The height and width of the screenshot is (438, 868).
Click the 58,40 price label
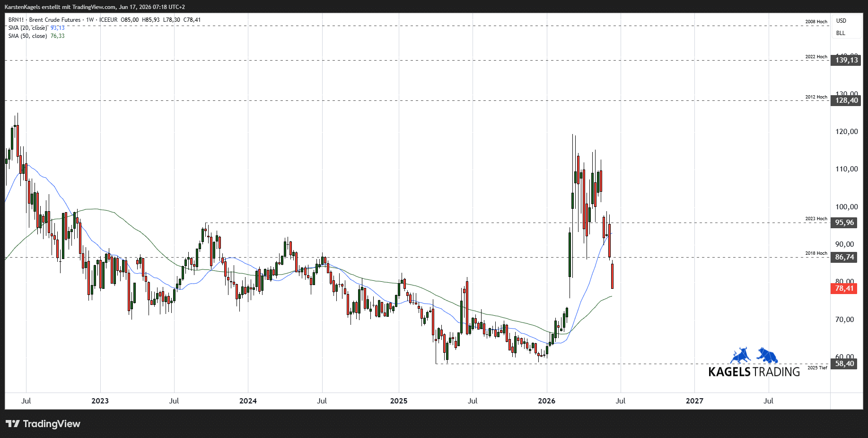click(x=844, y=364)
